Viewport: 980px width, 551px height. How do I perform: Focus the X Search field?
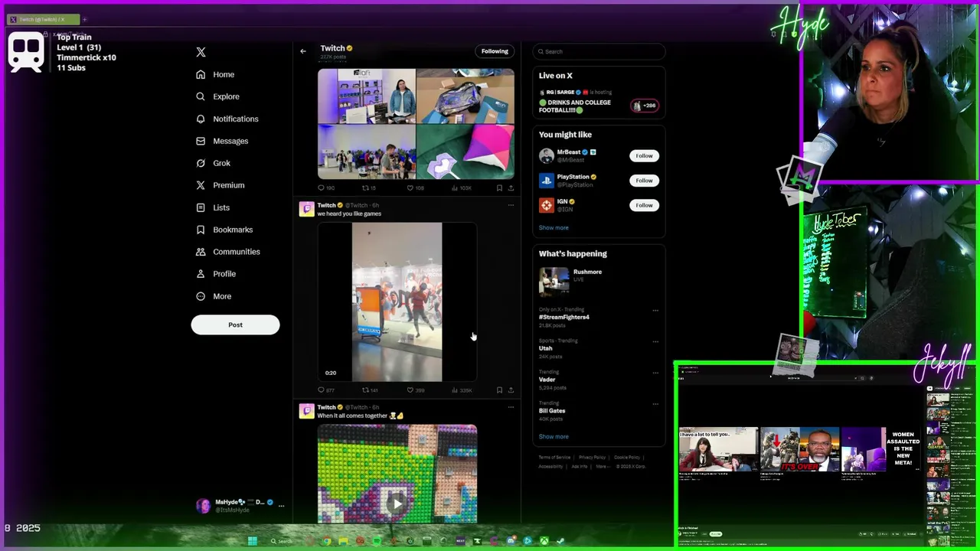pyautogui.click(x=599, y=51)
